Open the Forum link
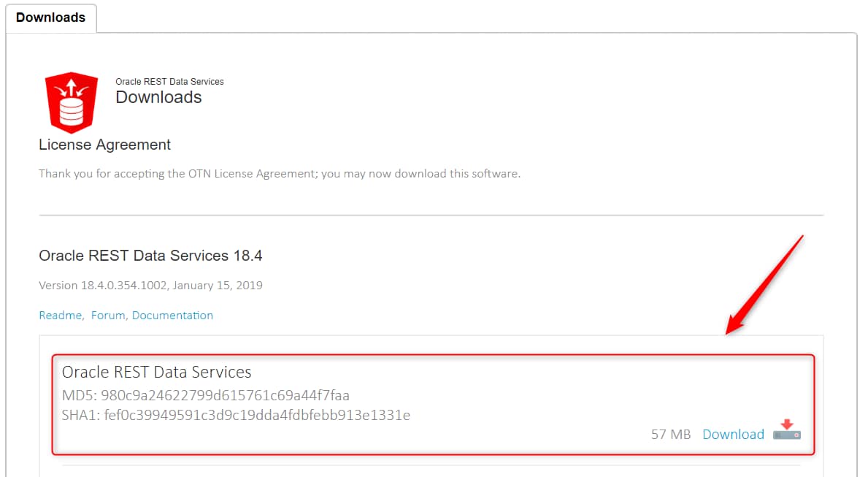The image size is (868, 477). (x=108, y=316)
